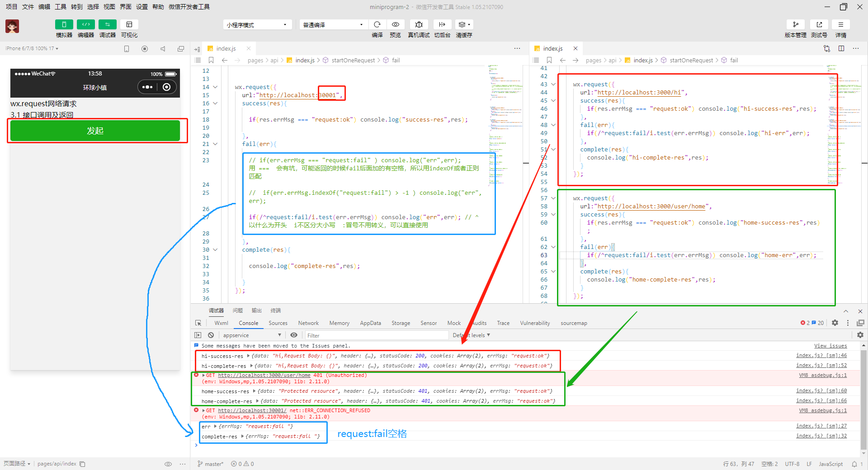Detach the simulator into separate window

181,49
